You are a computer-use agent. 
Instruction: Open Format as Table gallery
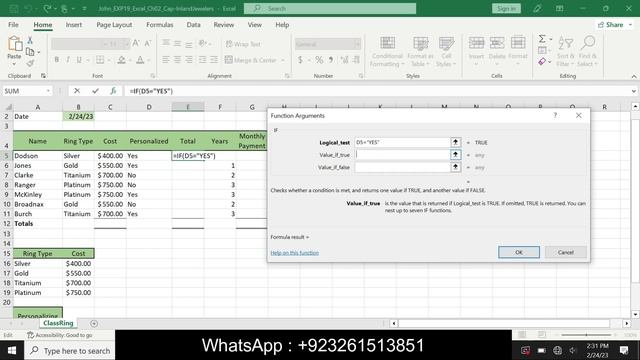420,51
